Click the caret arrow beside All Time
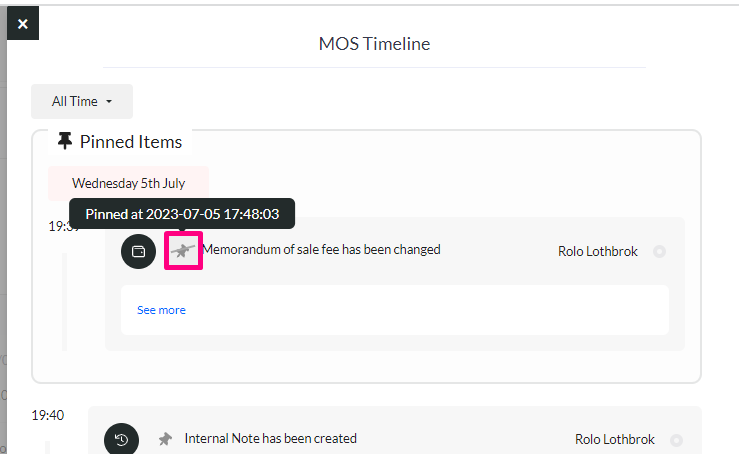The height and width of the screenshot is (454, 739). 109,101
